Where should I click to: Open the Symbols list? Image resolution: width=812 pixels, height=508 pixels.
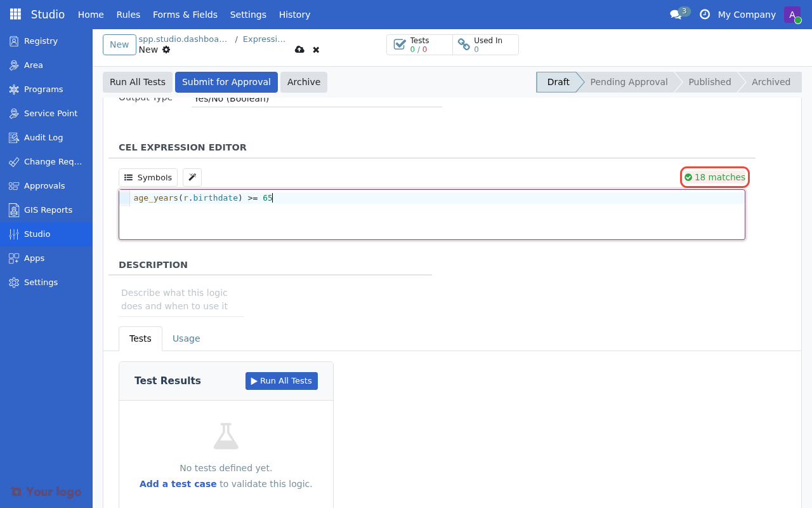[x=148, y=178]
